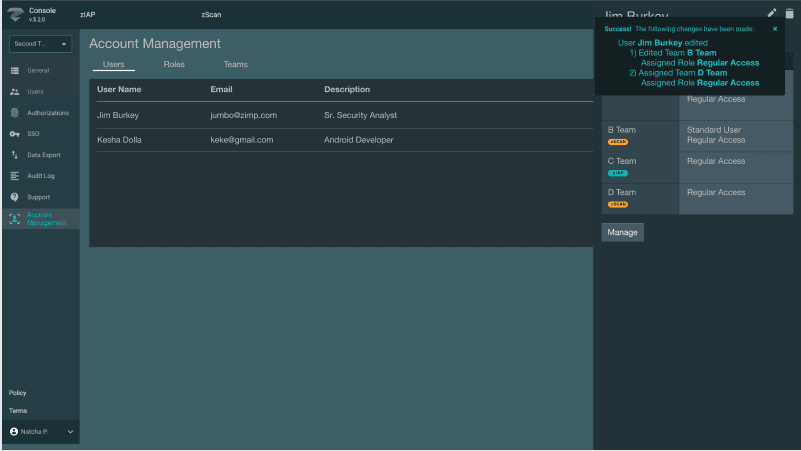Open the tenant selector dropdown
The image size is (801, 451).
click(41, 44)
